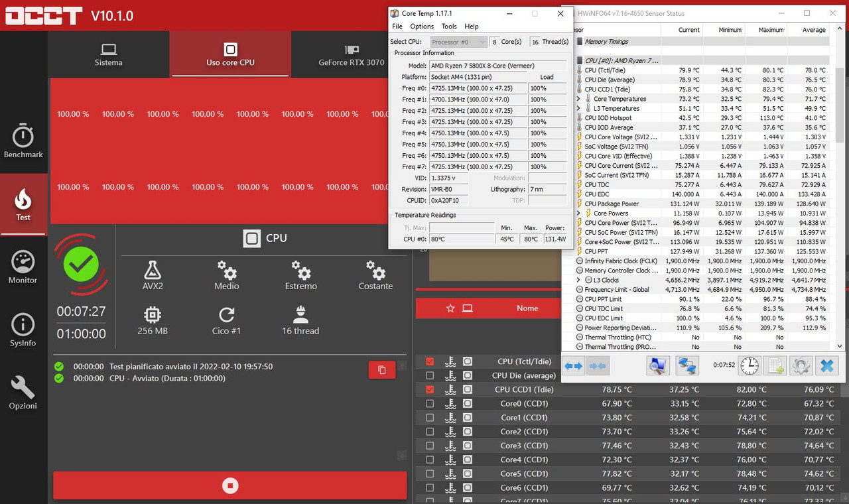Click HWiNFO expand columns arrows button
The height and width of the screenshot is (504, 849).
pos(573,365)
